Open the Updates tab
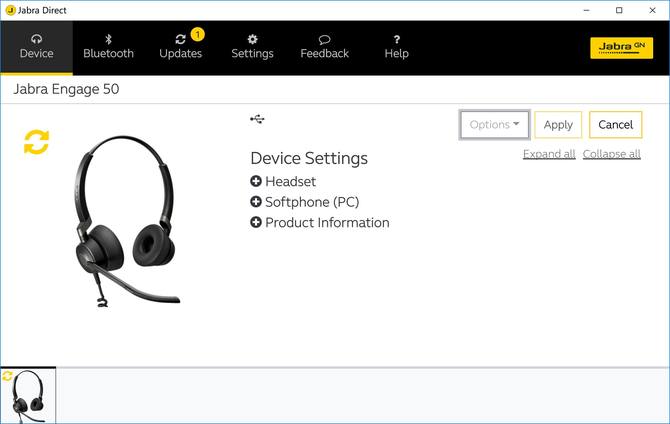670x424 pixels. 180,47
